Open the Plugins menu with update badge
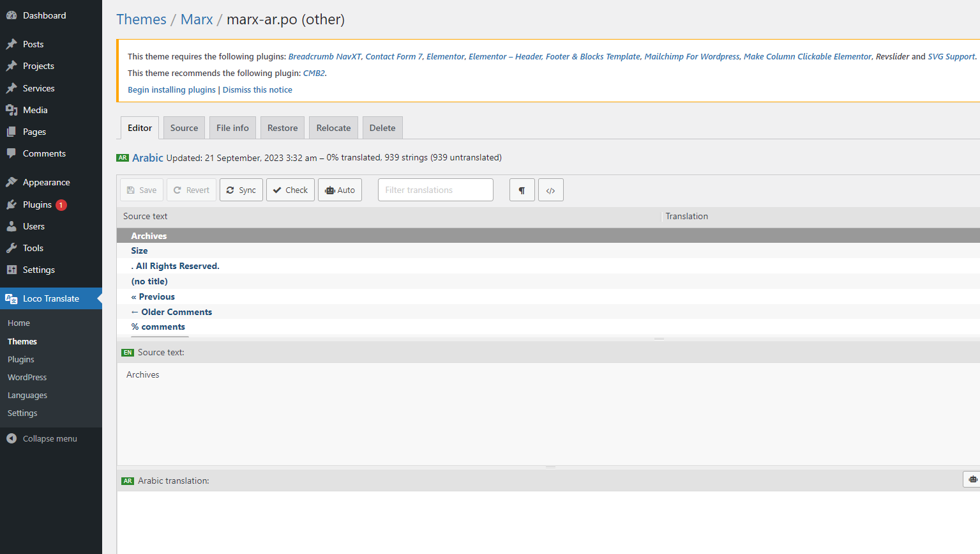This screenshot has height=554, width=980. click(37, 204)
